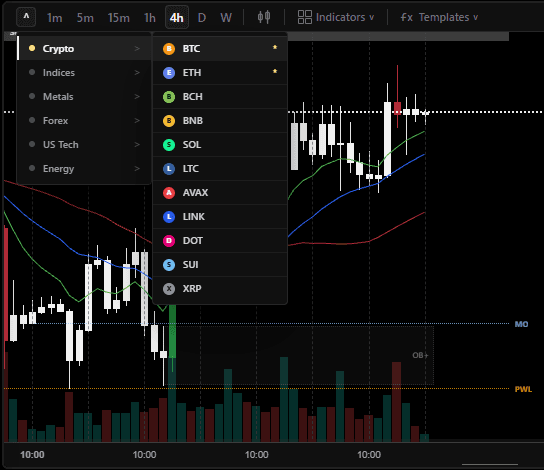Select the Forex category
Viewport: 544px width, 470px height.
click(84, 120)
